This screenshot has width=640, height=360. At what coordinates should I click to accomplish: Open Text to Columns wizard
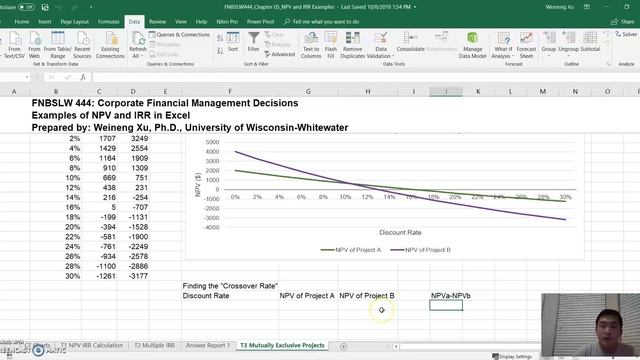[x=311, y=45]
